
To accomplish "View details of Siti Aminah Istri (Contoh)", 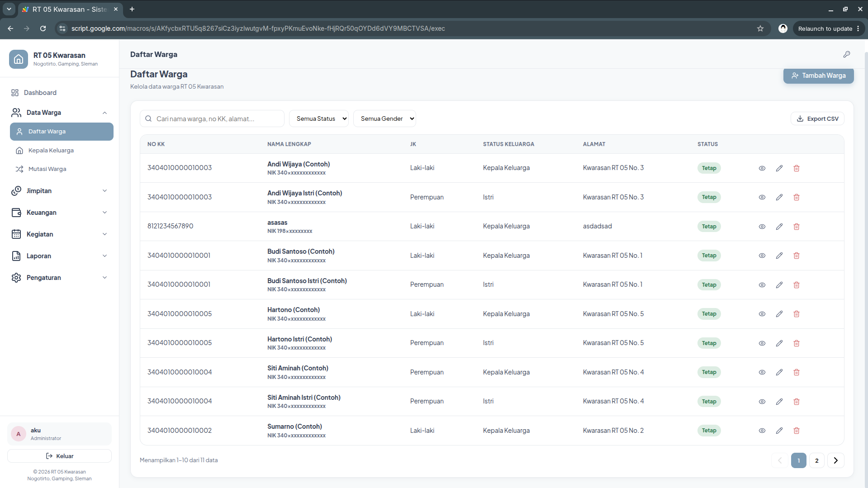I will (762, 402).
